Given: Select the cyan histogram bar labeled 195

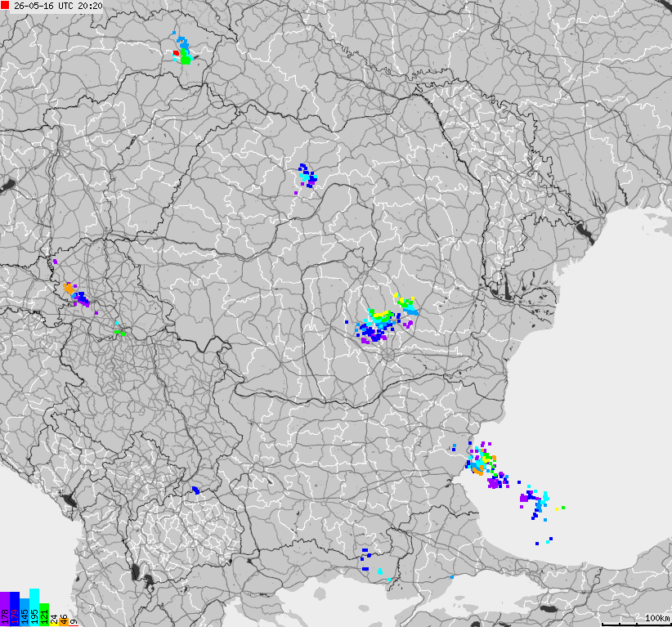Looking at the screenshot, I should tap(34, 607).
